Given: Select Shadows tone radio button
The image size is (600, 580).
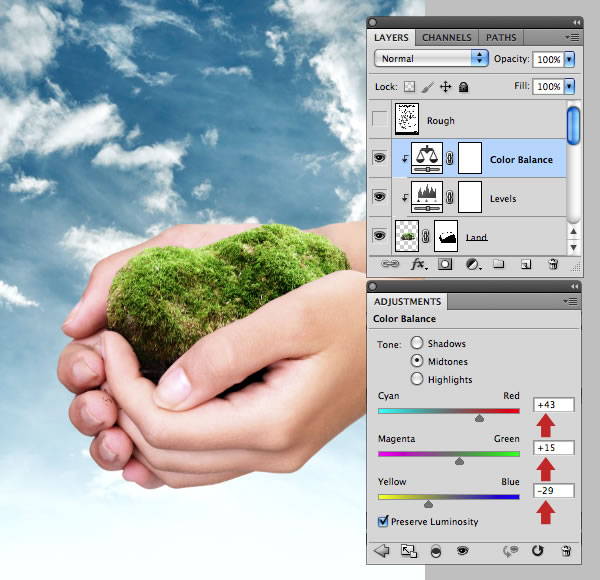Looking at the screenshot, I should 417,343.
